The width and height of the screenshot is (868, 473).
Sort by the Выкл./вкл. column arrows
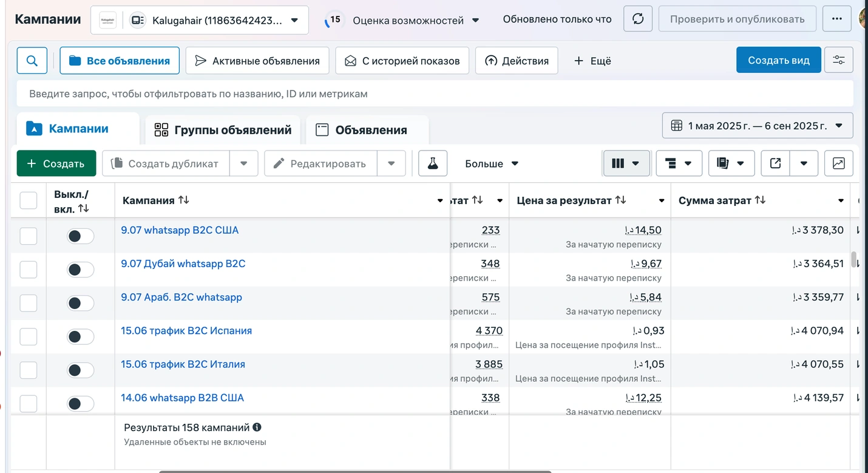click(84, 208)
